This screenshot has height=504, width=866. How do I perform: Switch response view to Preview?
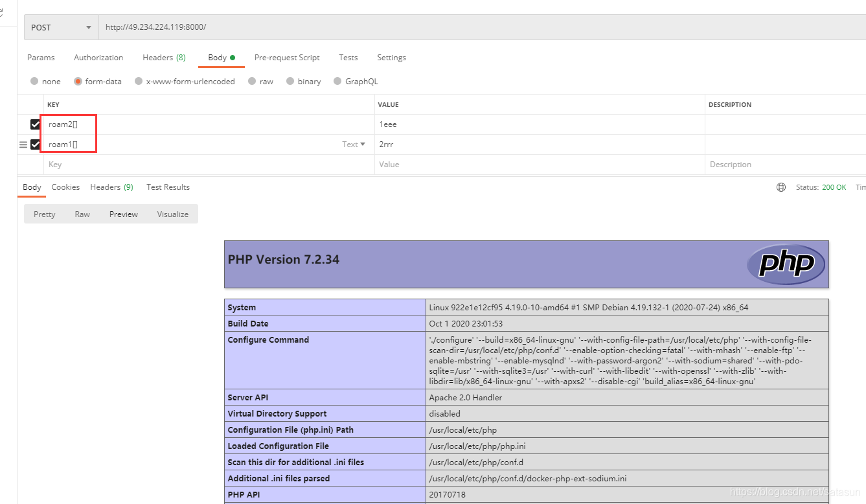point(124,214)
